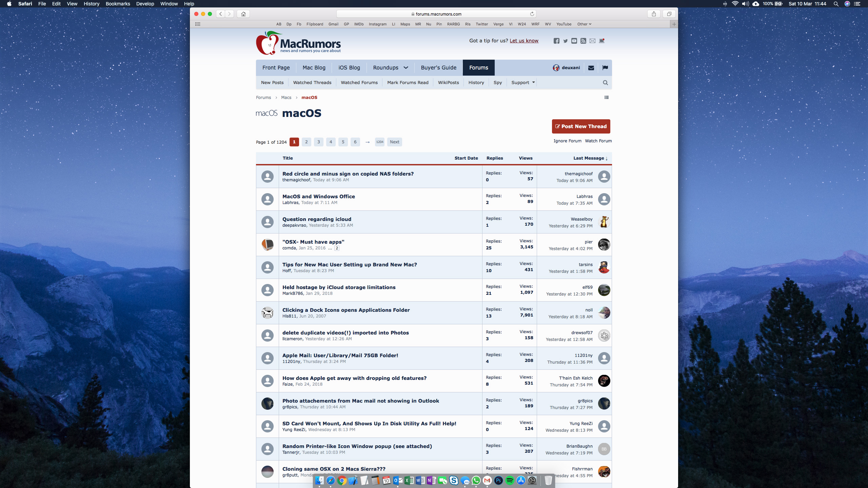This screenshot has height=488, width=868.
Task: Click the MacRumors apple logo
Action: click(x=268, y=43)
